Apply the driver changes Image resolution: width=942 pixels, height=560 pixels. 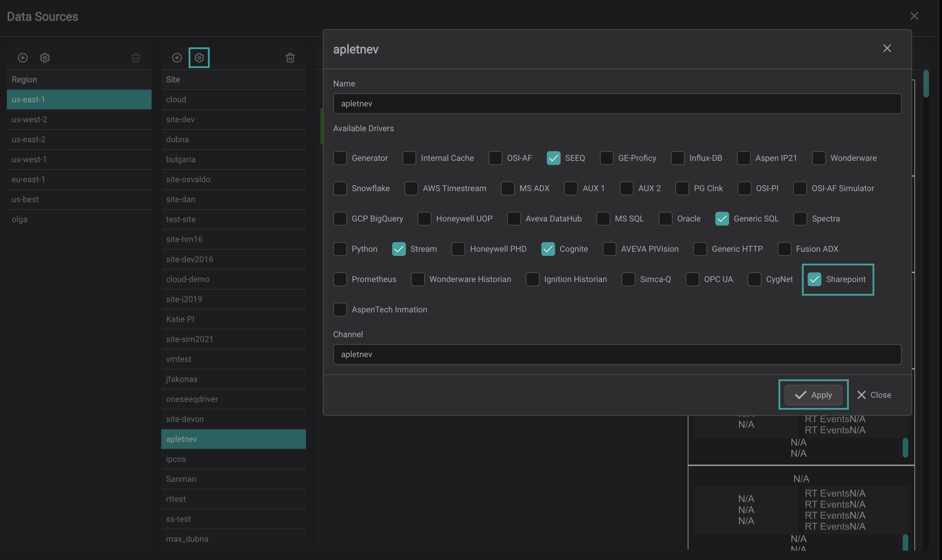813,395
